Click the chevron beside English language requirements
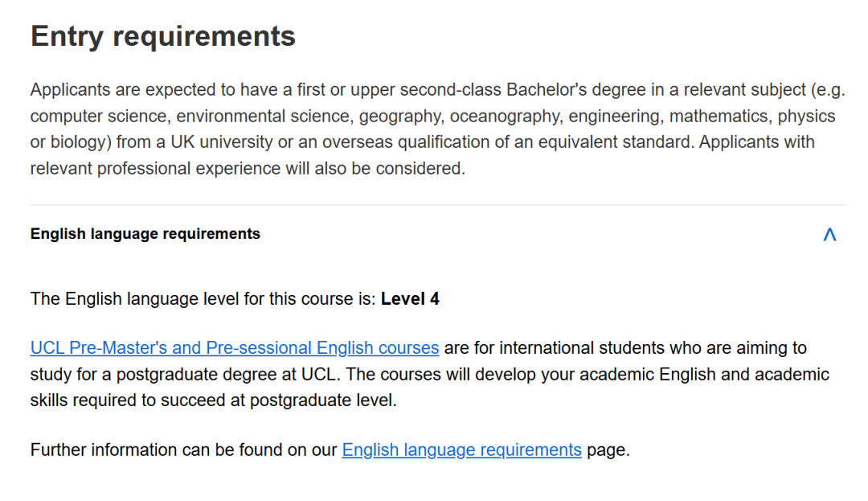 829,234
